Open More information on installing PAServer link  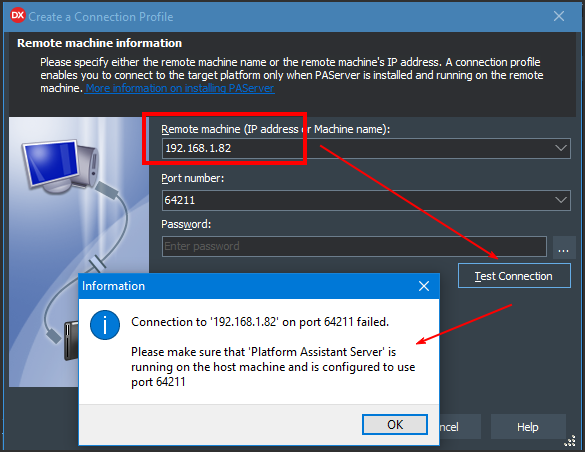180,88
